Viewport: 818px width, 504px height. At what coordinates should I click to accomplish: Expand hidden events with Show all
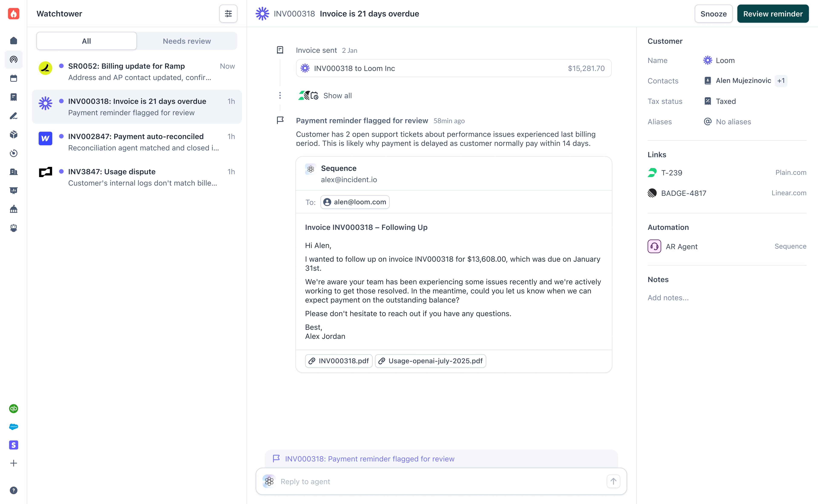point(337,96)
